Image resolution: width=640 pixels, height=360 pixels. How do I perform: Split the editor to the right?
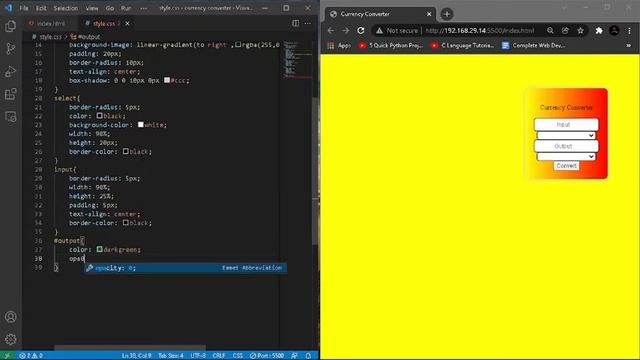pyautogui.click(x=296, y=23)
